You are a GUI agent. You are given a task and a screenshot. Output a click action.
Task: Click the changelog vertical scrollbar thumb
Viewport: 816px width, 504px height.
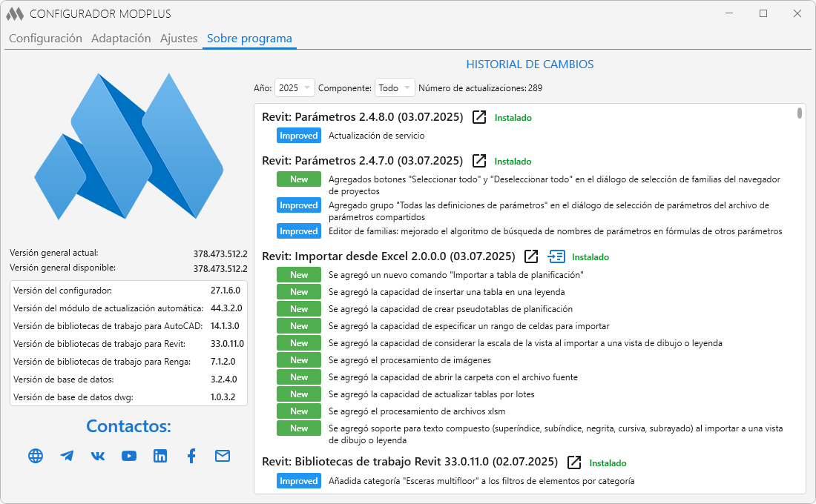[800, 113]
